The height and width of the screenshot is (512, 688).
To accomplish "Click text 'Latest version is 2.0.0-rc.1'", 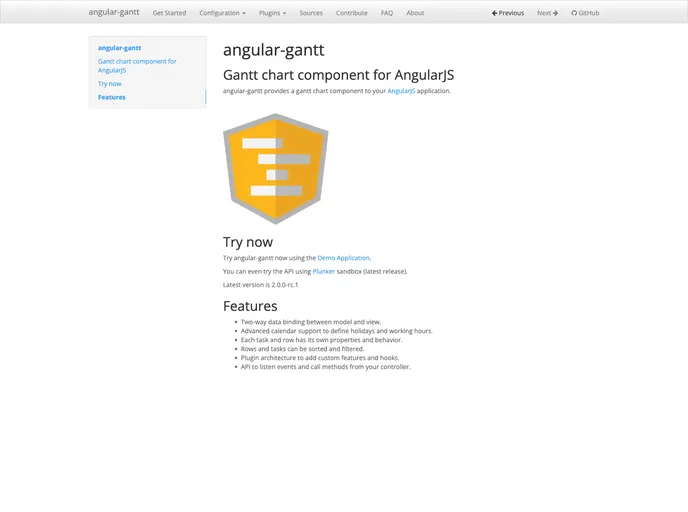I will pyautogui.click(x=261, y=285).
